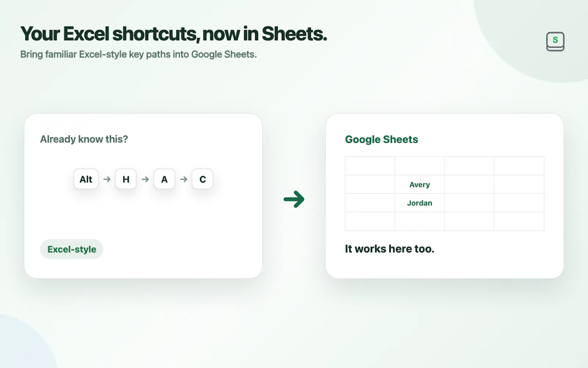Click the green S keyboard logo icon
The width and height of the screenshot is (588, 368).
point(555,41)
